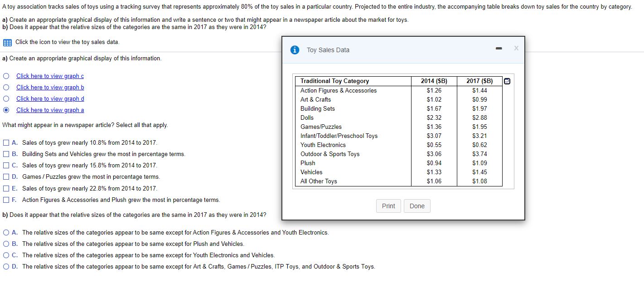Click the 'Building Sets' row label
This screenshot has height=284, width=644.
pyautogui.click(x=318, y=108)
